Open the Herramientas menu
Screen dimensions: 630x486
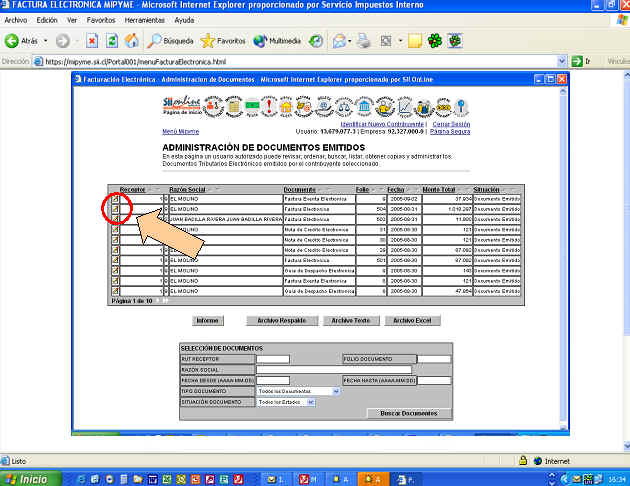145,20
